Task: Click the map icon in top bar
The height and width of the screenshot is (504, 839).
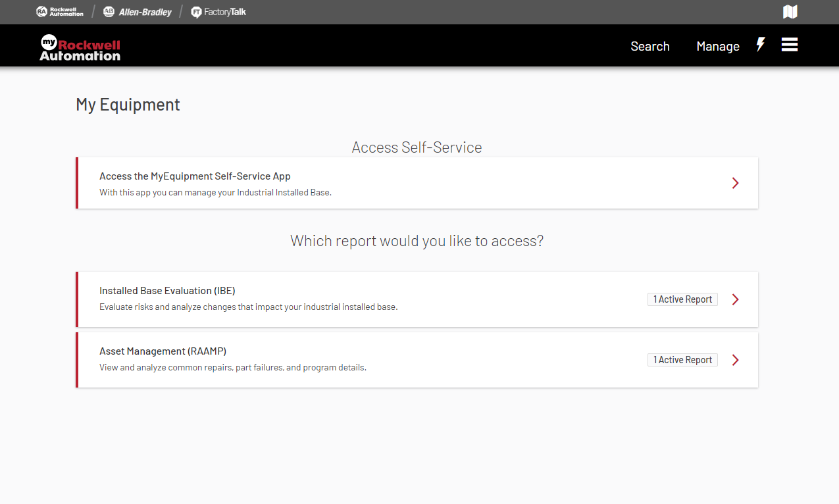Action: point(790,12)
